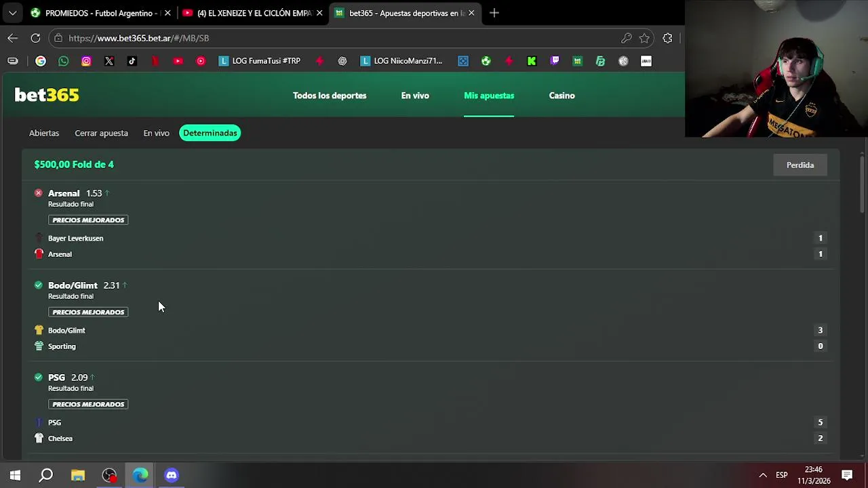Open OBS Studio from taskbar
Viewport: 868px width, 488px height.
109,475
